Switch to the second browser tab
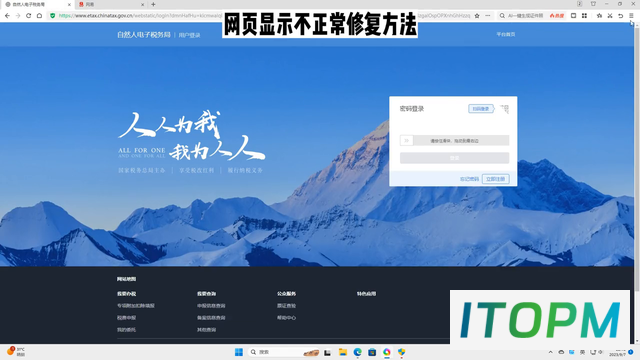The height and width of the screenshot is (360, 640). (x=110, y=4)
